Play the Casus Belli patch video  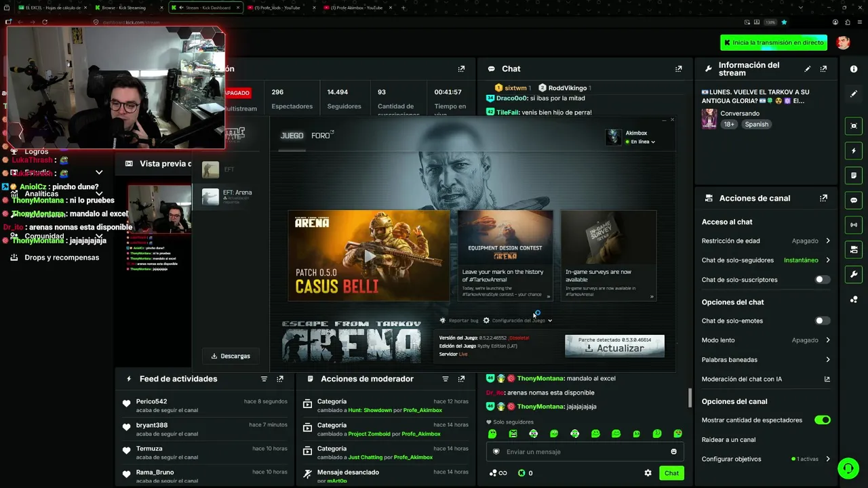click(369, 256)
